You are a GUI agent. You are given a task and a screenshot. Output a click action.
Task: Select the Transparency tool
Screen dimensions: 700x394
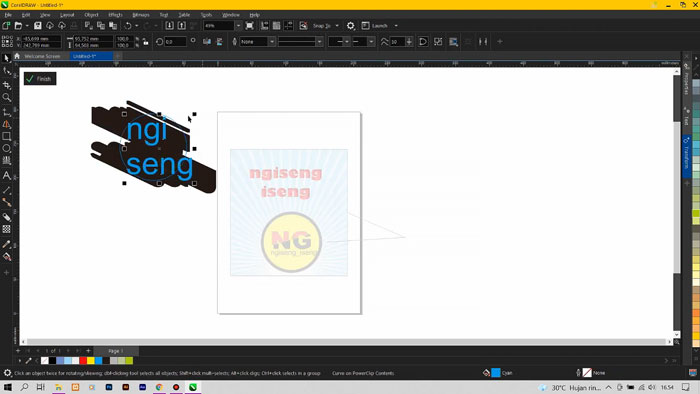(6, 229)
